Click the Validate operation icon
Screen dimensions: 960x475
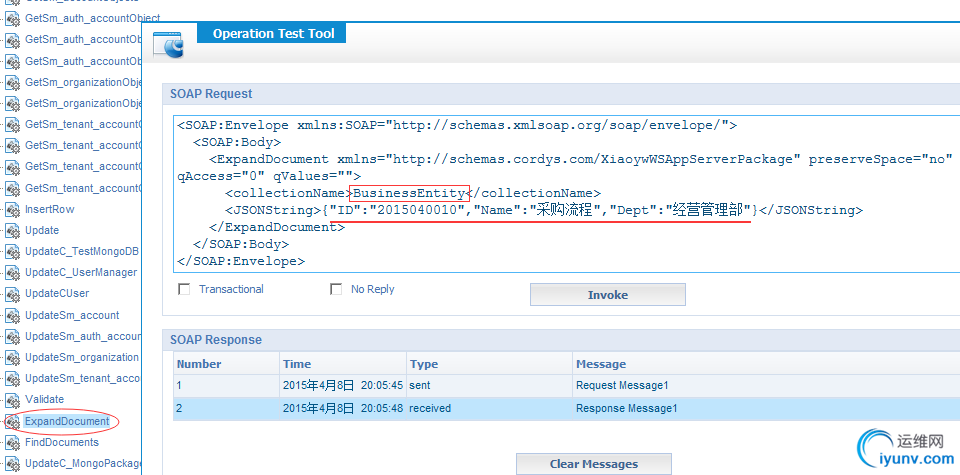(x=13, y=400)
